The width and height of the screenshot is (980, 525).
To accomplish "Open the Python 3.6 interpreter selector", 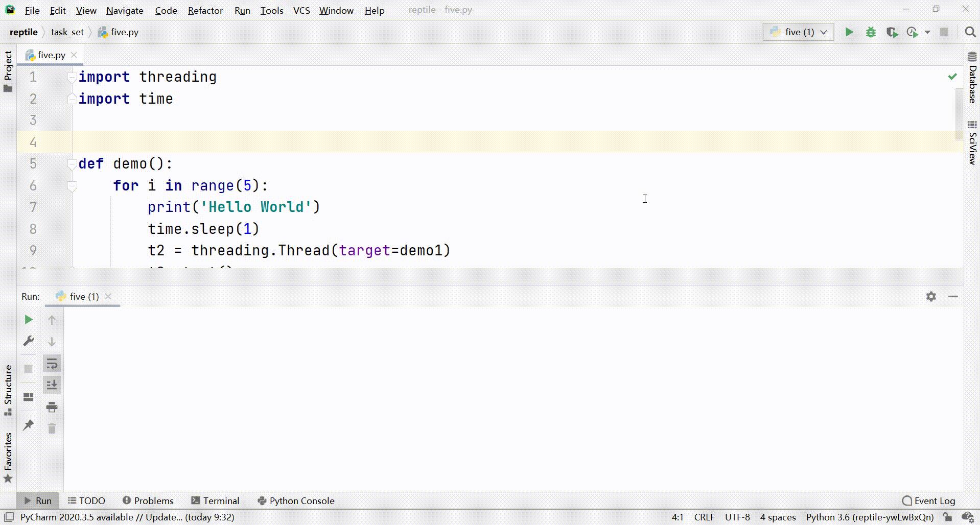I will point(870,517).
